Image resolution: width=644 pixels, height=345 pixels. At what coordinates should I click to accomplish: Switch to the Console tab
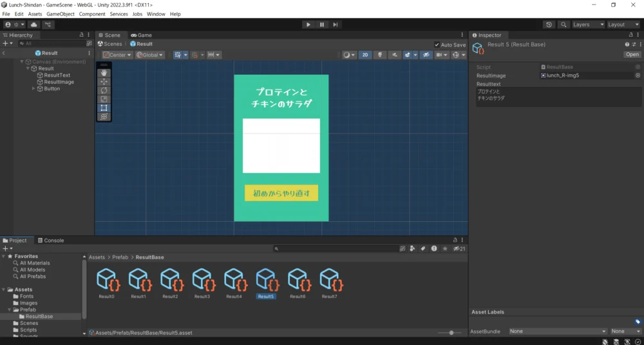[50, 240]
